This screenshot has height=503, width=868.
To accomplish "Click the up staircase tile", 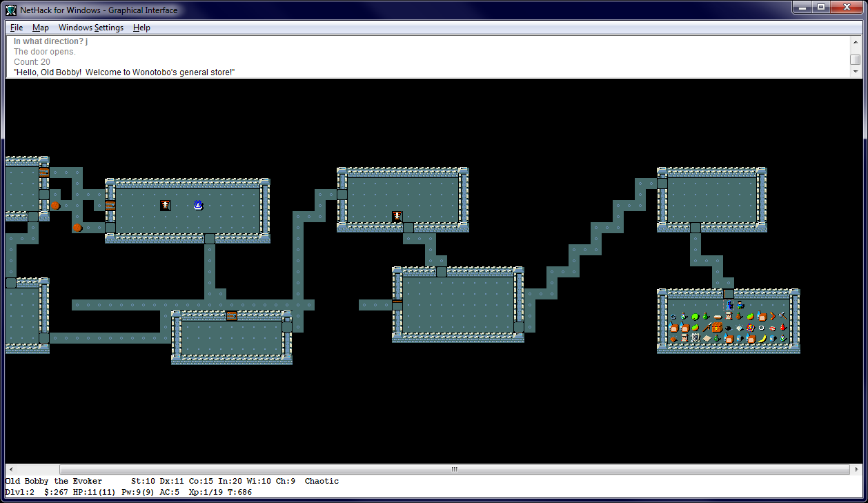I will click(x=166, y=205).
